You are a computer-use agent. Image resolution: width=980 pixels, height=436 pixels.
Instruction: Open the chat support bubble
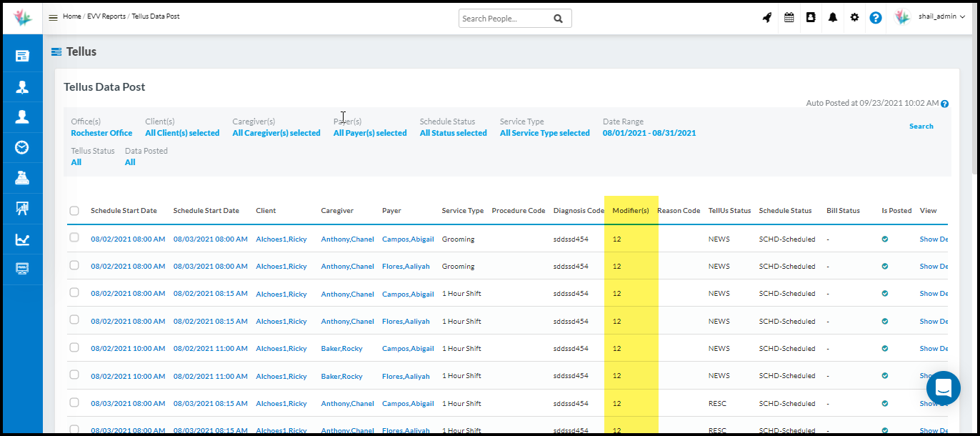click(x=944, y=388)
